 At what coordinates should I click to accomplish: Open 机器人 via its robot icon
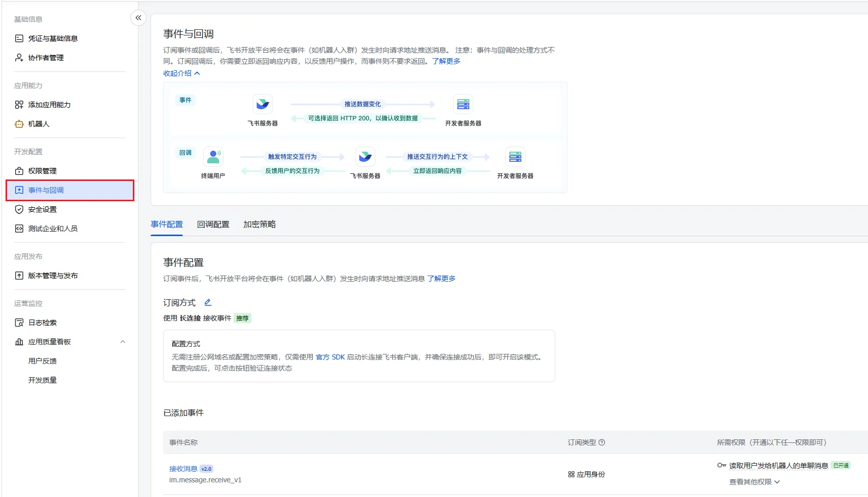[19, 124]
